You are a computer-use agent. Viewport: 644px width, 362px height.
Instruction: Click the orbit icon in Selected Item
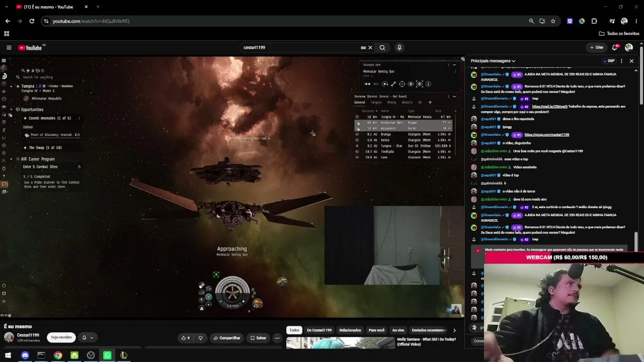coord(385,84)
